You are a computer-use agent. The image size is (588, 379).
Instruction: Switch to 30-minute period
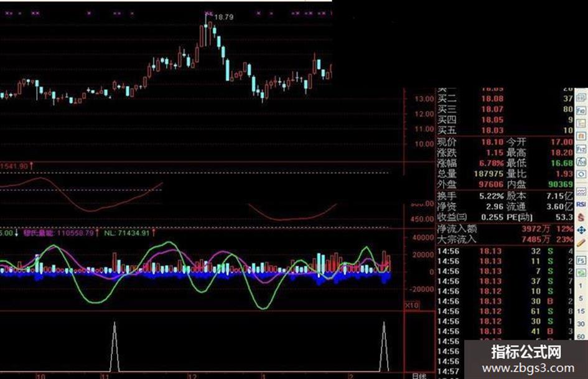coord(581,324)
